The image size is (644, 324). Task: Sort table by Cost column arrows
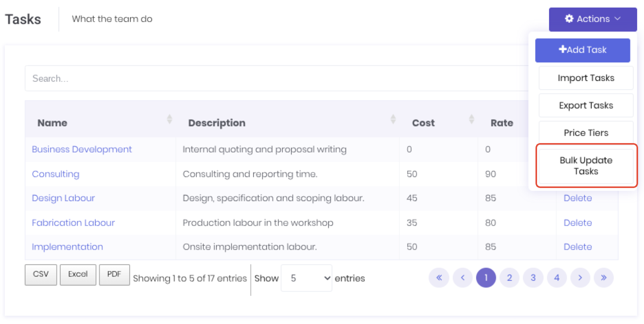(472, 119)
